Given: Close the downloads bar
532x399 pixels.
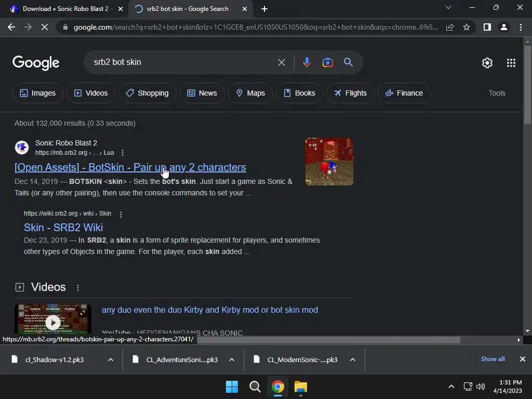Looking at the screenshot, I should coord(523,359).
